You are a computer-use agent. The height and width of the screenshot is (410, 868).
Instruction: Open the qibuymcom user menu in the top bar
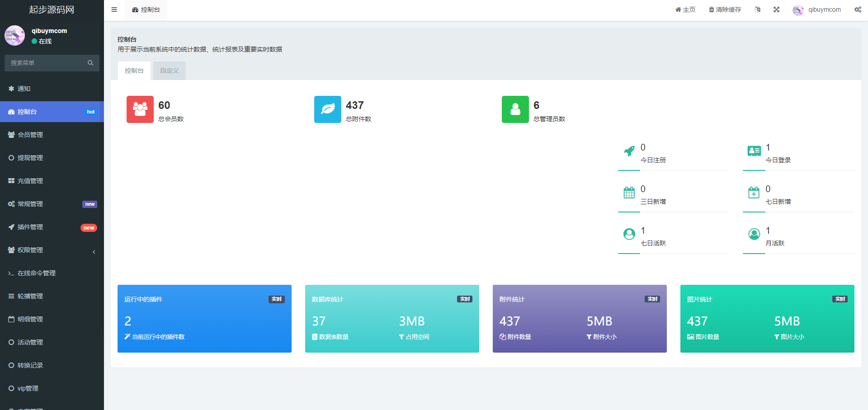pos(817,9)
